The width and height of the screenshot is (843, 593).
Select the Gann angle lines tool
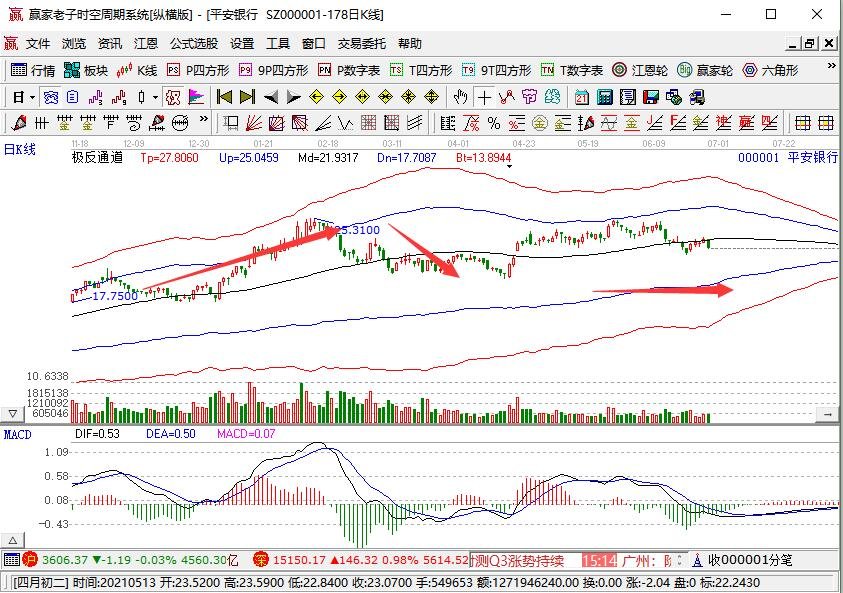pos(323,123)
